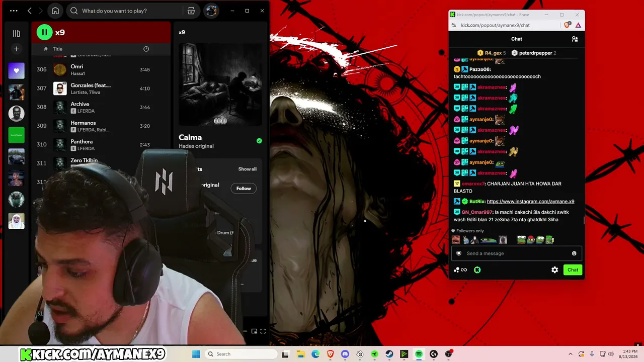Screen dimensions: 644x362
Task: Open Steam from the taskbar
Action: coord(389,354)
